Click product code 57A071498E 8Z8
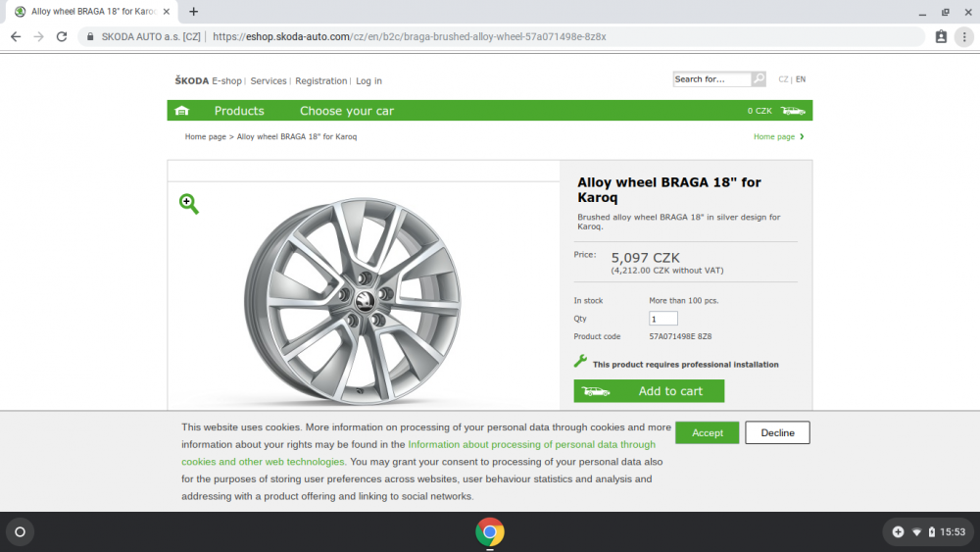The width and height of the screenshot is (980, 552). tap(680, 336)
